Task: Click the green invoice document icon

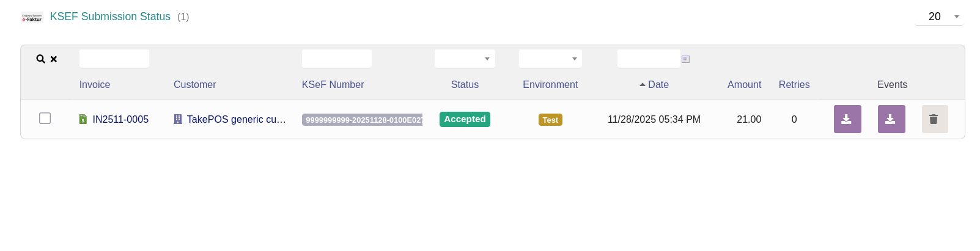Action: (x=83, y=119)
